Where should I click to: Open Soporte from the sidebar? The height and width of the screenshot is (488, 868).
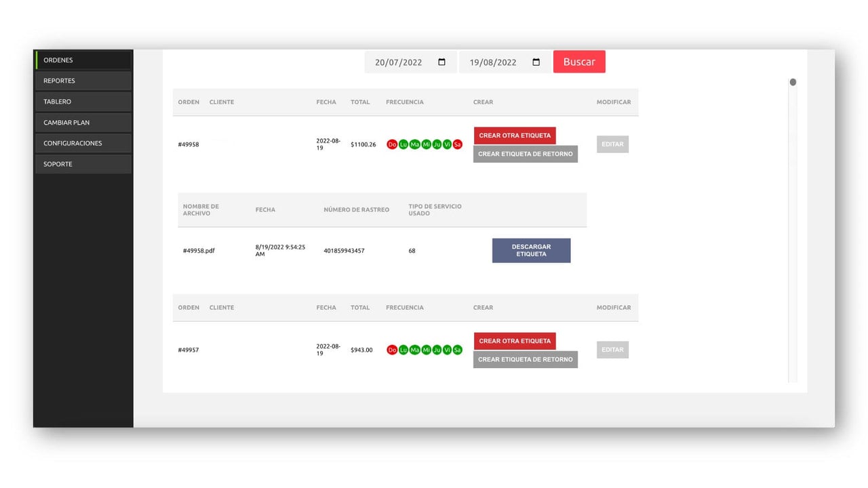point(83,164)
